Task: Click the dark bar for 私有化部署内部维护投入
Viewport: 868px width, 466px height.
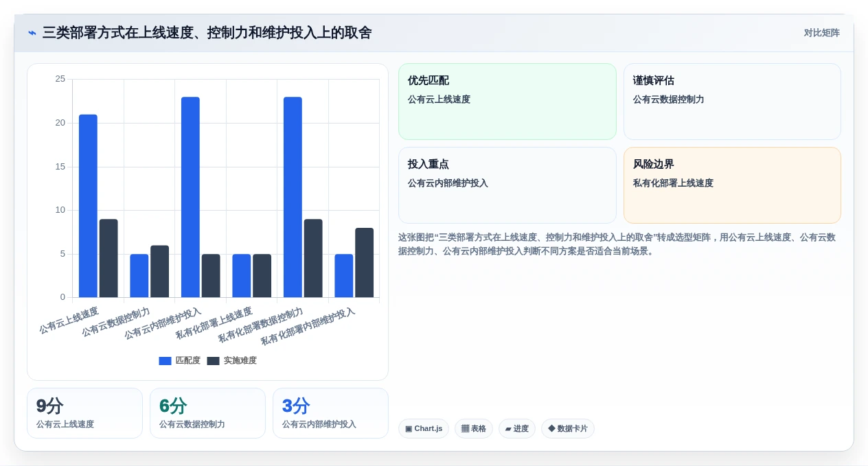Action: 365,263
